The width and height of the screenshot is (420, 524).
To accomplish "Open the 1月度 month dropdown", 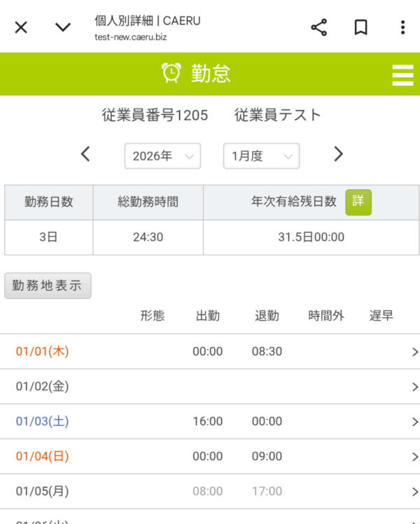I will pos(261,156).
